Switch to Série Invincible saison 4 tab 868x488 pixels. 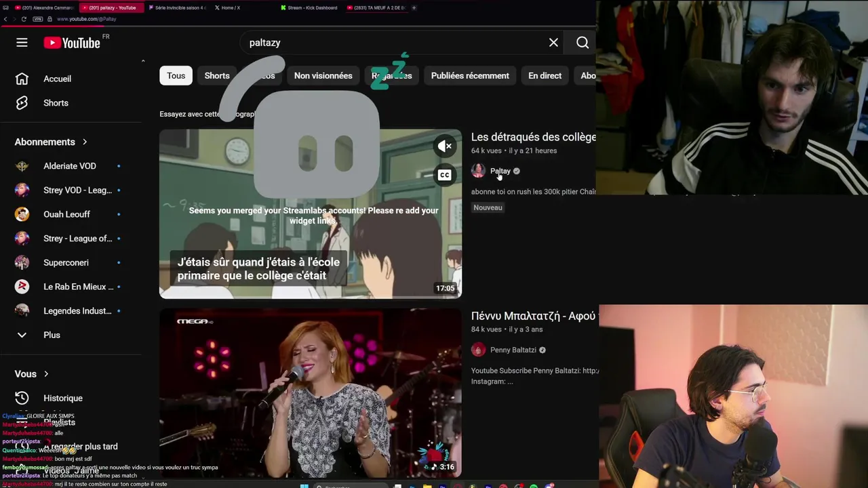(178, 7)
